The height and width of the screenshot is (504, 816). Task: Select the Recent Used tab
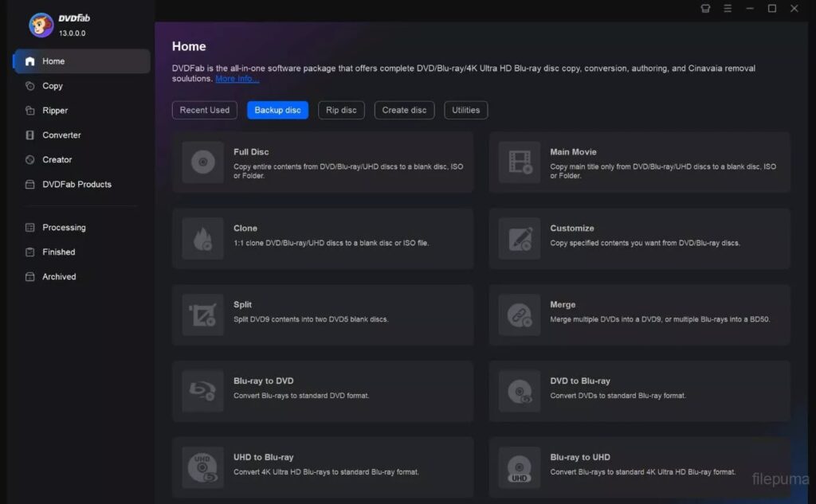(x=204, y=110)
